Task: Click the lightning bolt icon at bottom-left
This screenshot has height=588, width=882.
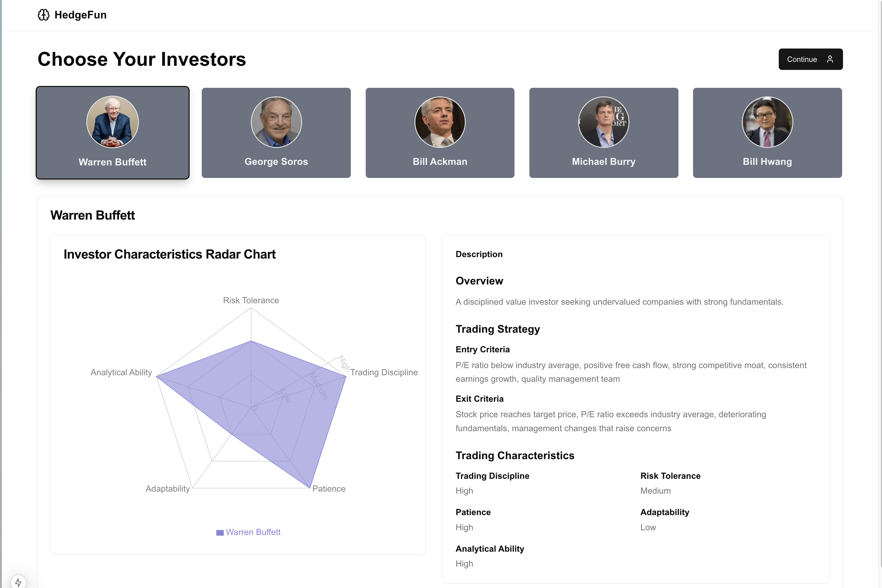Action: coord(18,582)
